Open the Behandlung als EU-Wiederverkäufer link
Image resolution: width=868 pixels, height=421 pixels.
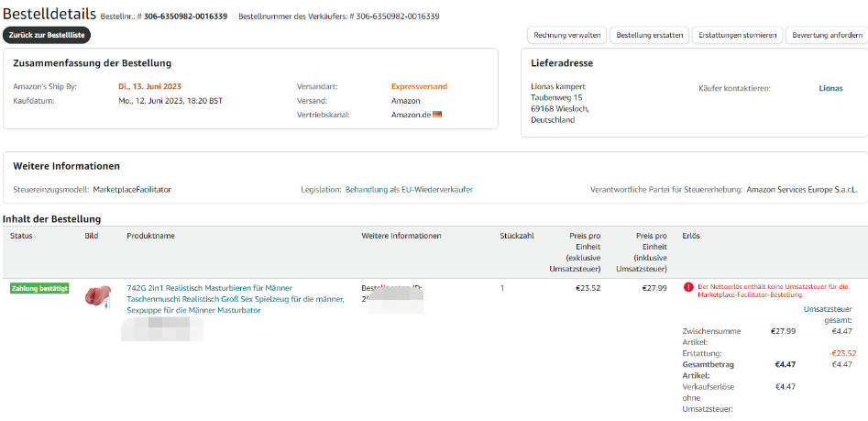click(409, 190)
